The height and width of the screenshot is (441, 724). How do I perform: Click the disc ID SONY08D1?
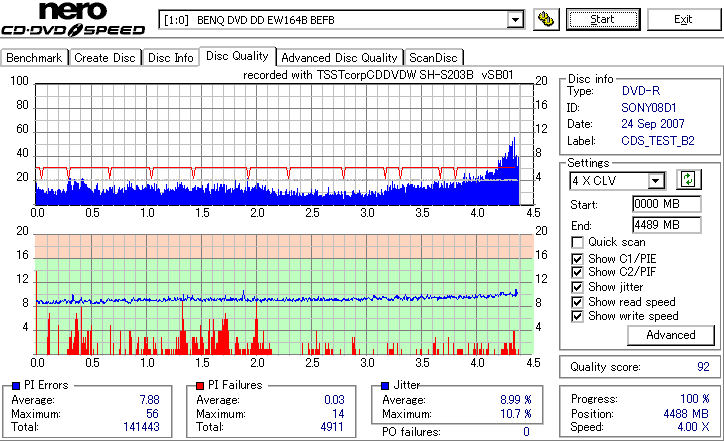649,108
